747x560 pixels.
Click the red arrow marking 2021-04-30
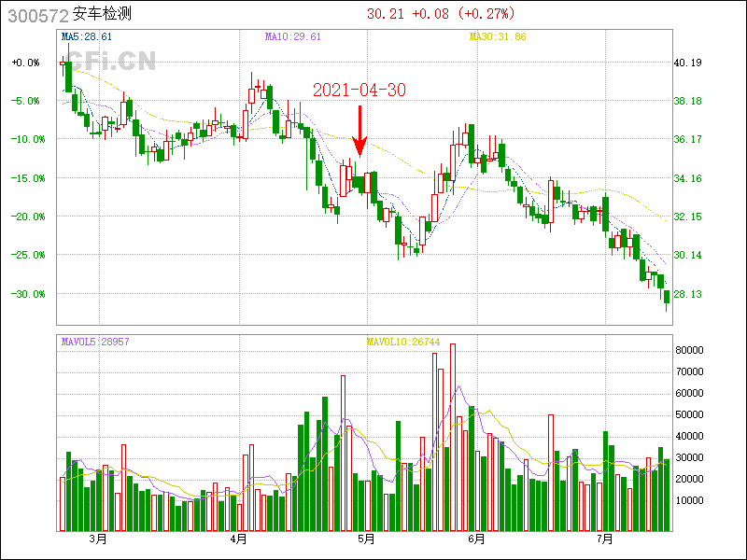(x=359, y=130)
